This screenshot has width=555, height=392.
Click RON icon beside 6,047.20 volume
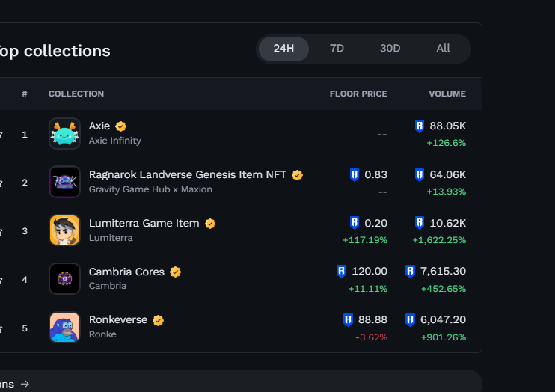point(410,319)
